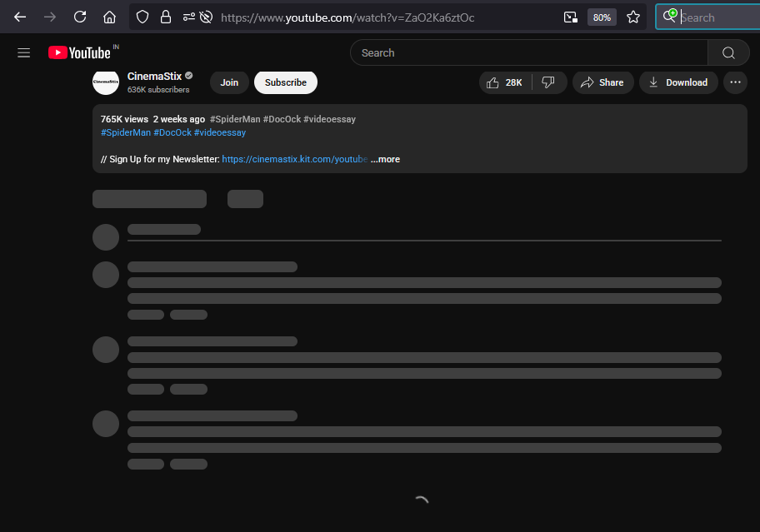Click the CinemaStix verified badge

tap(189, 76)
